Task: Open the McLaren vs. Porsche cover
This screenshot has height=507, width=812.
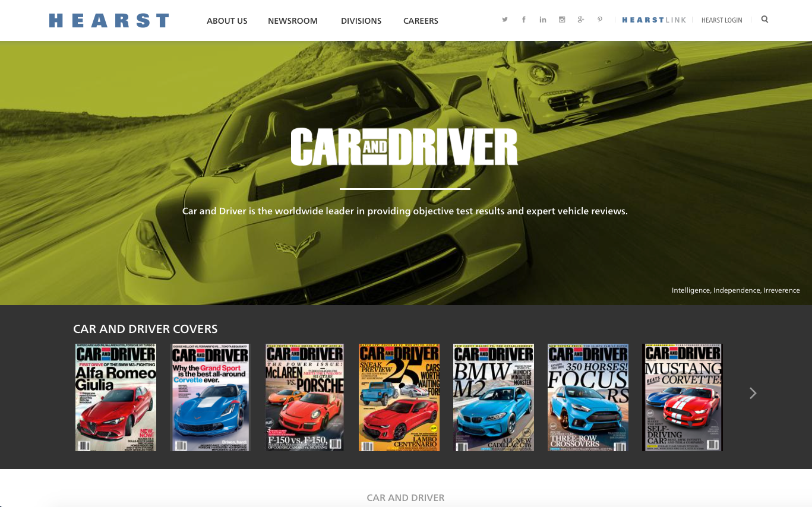Action: click(x=305, y=397)
